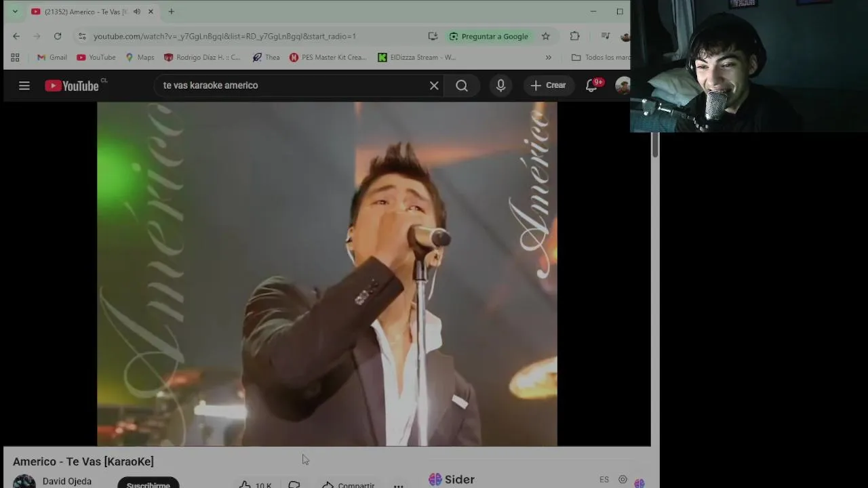Click video title Americo - Te Vas [KaraoKe]
868x488 pixels.
tap(83, 462)
